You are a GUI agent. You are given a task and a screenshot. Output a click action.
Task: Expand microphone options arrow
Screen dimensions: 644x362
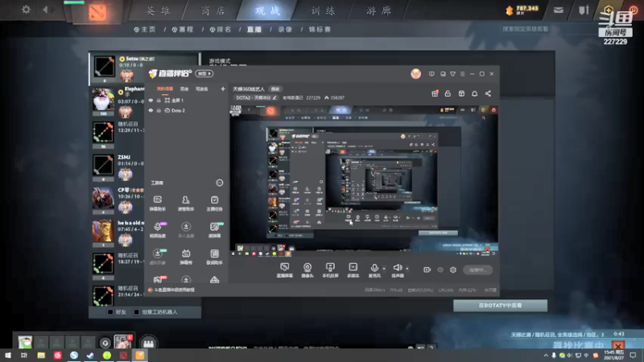[x=384, y=269]
